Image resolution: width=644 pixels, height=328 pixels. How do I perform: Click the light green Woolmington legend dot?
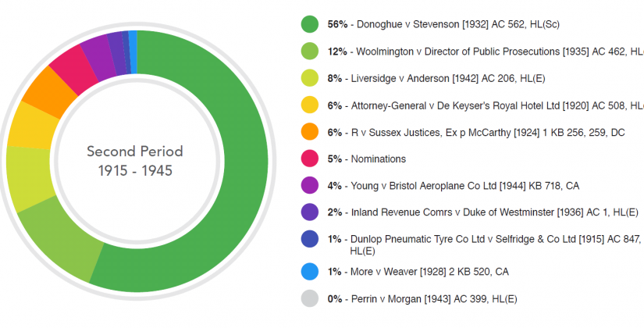click(310, 52)
